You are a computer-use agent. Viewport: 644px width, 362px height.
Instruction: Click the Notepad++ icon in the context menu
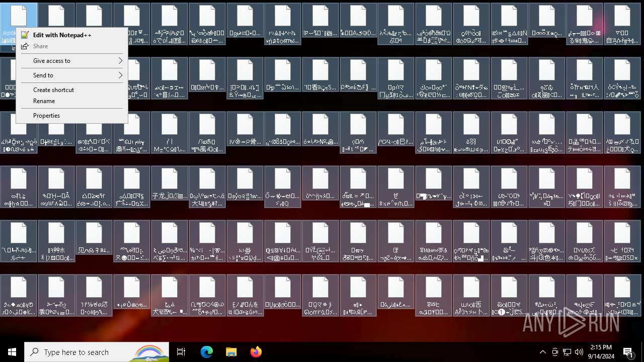tap(25, 35)
